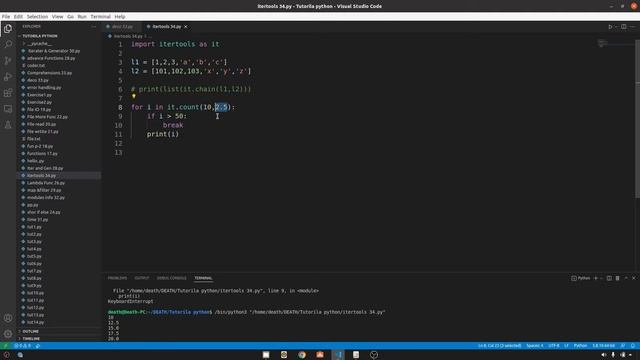Select the Terminal panel tab

click(x=203, y=278)
